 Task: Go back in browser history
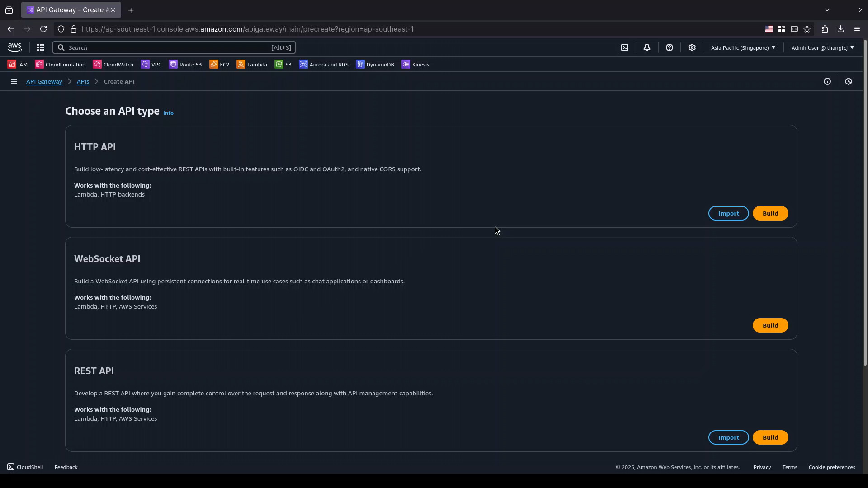tap(11, 29)
